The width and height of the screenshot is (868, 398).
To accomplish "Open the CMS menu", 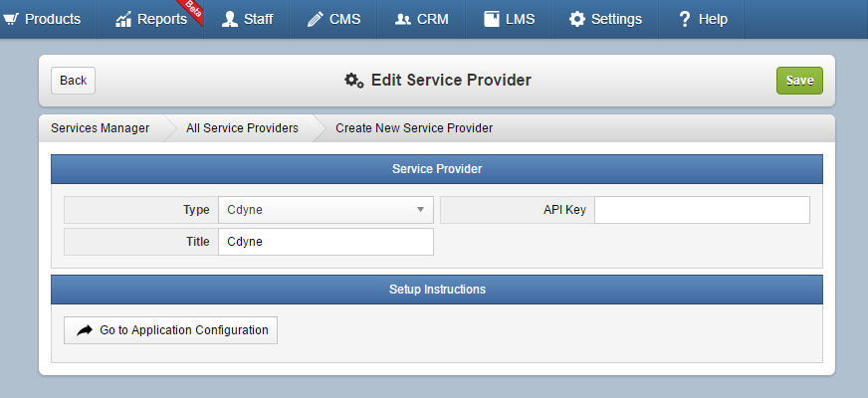I will tap(333, 19).
